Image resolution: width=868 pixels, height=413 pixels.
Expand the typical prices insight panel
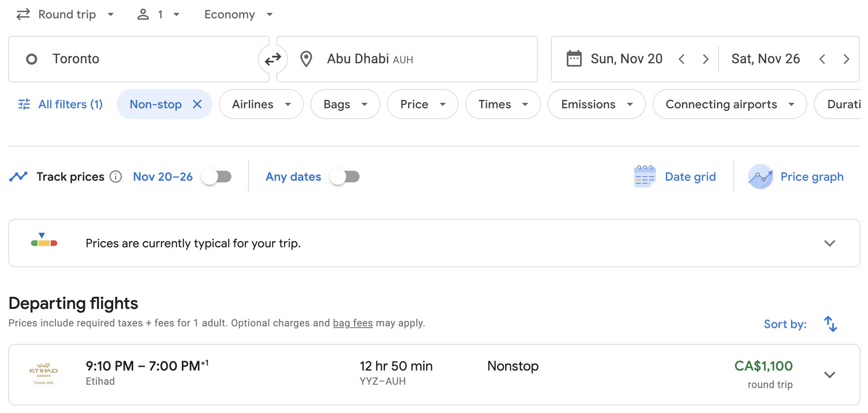[829, 243]
